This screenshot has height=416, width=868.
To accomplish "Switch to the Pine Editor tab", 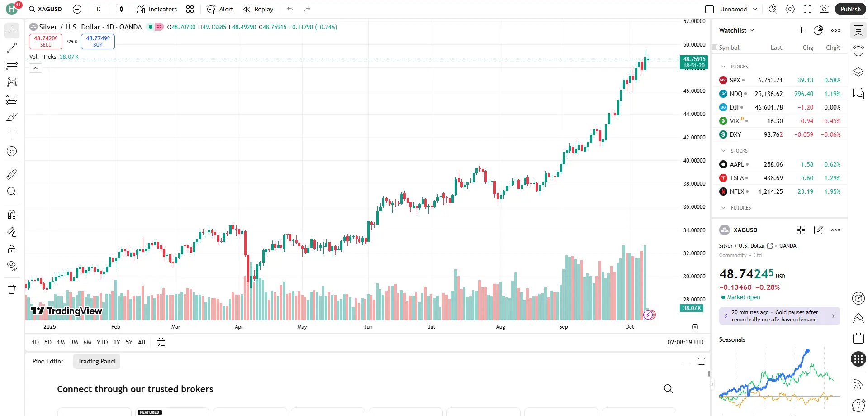I will coord(48,361).
